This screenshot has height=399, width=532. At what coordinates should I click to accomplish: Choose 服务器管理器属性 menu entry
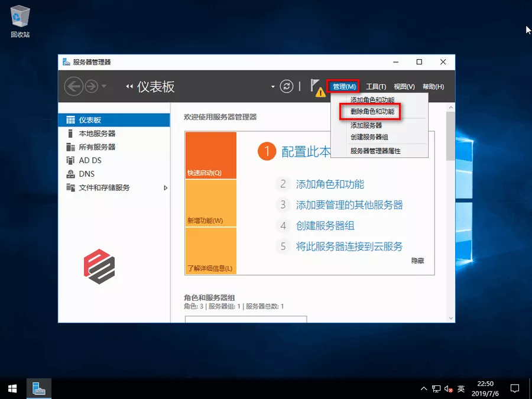[x=375, y=151]
